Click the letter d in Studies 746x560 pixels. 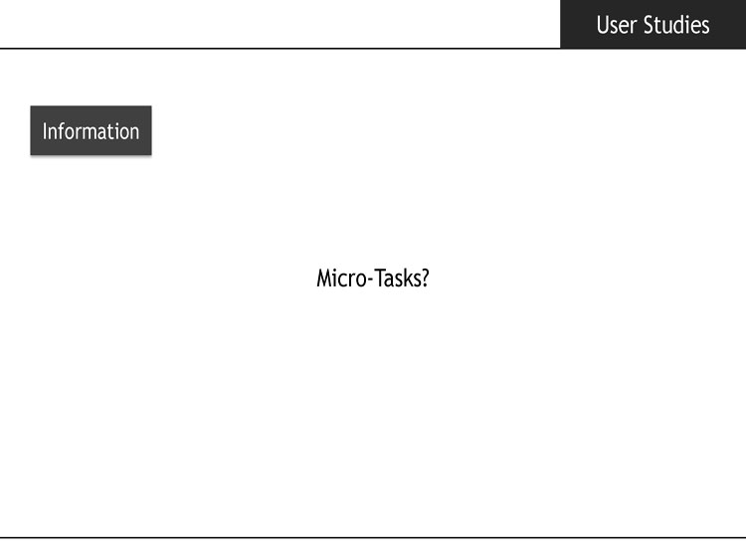pos(679,24)
